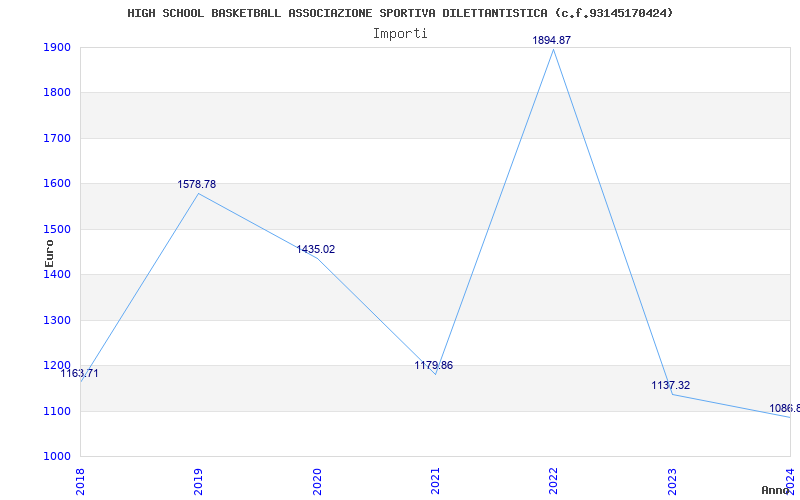Click the 2019 x-axis year label
Image resolution: width=800 pixels, height=500 pixels.
point(198,481)
